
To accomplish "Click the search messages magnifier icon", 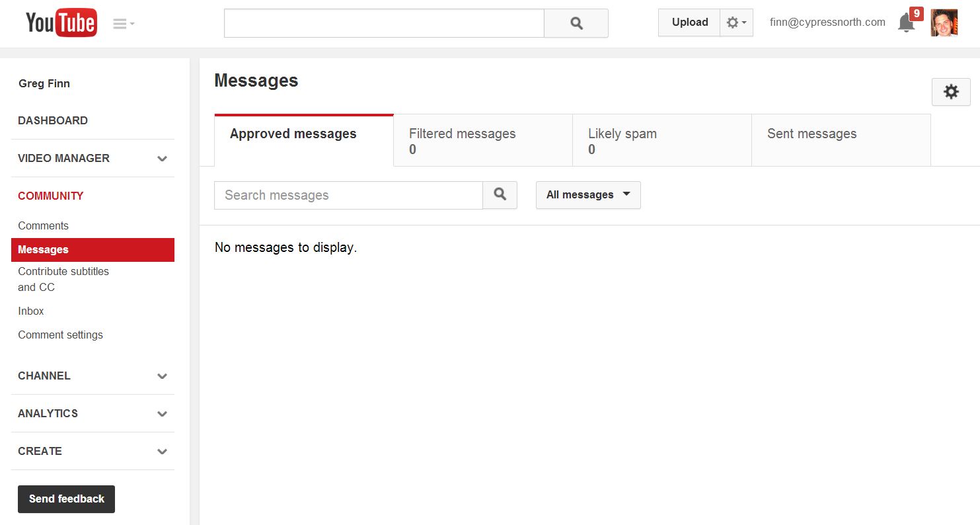I will (x=500, y=195).
